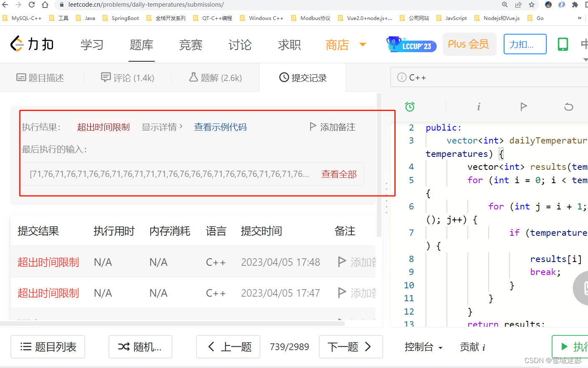Open the 学习 navigation menu
588x368 pixels.
coord(92,45)
